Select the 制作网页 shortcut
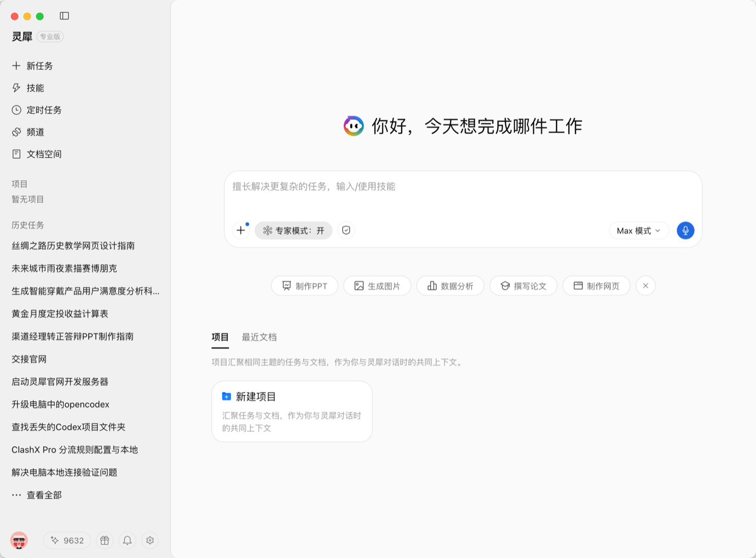Image resolution: width=756 pixels, height=558 pixels. click(597, 286)
